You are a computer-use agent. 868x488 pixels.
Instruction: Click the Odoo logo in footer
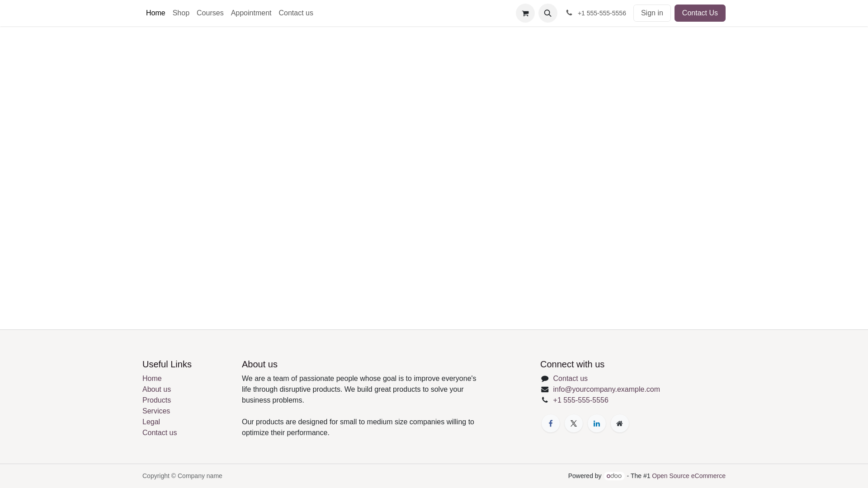pos(614,476)
